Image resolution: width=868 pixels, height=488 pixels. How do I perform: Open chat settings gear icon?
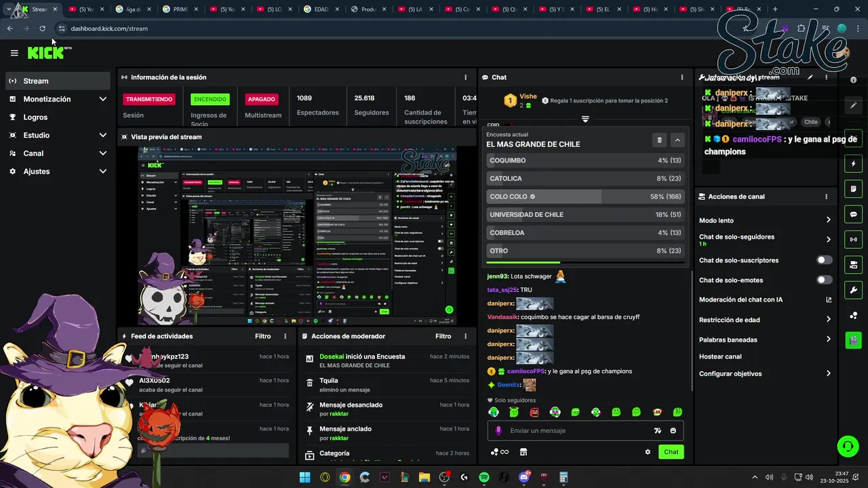(x=648, y=452)
